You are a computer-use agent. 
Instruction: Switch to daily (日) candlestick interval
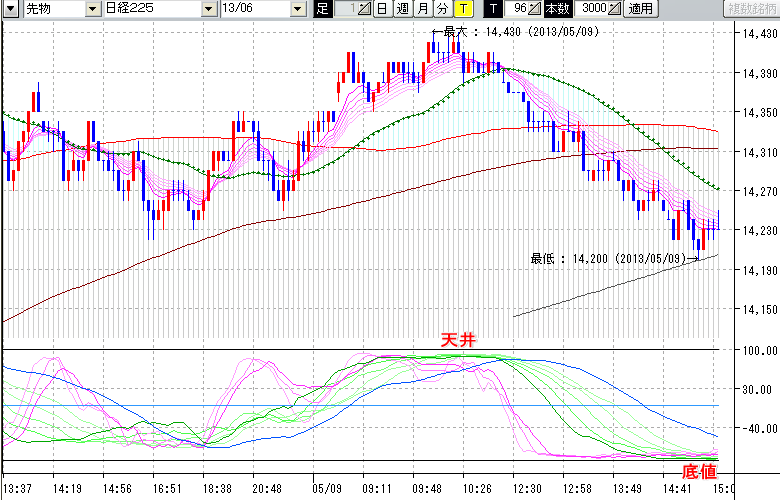382,9
